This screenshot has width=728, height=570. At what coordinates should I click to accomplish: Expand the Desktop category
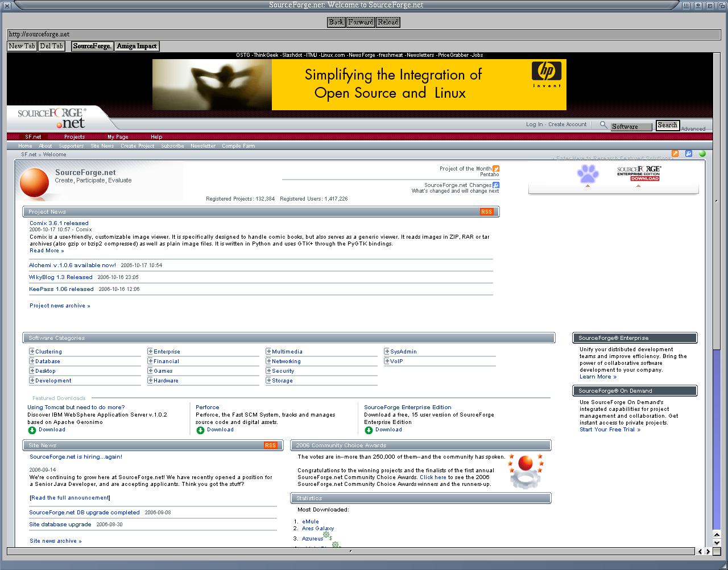click(x=32, y=371)
